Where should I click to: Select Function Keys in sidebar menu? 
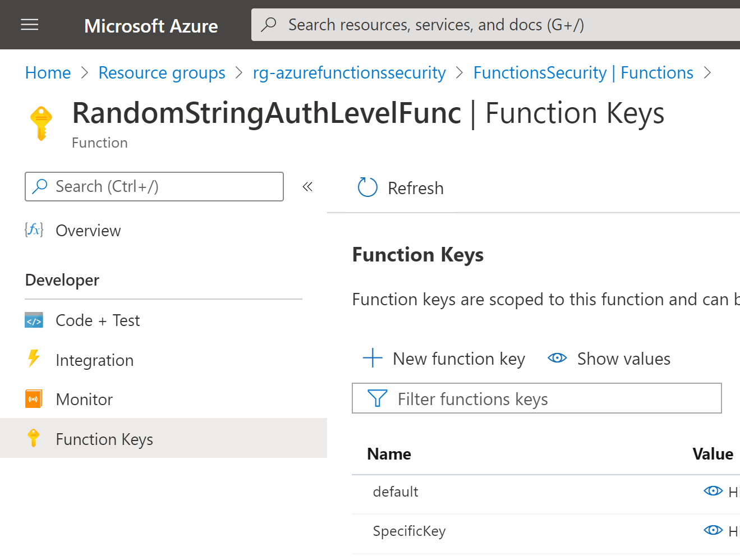[104, 439]
